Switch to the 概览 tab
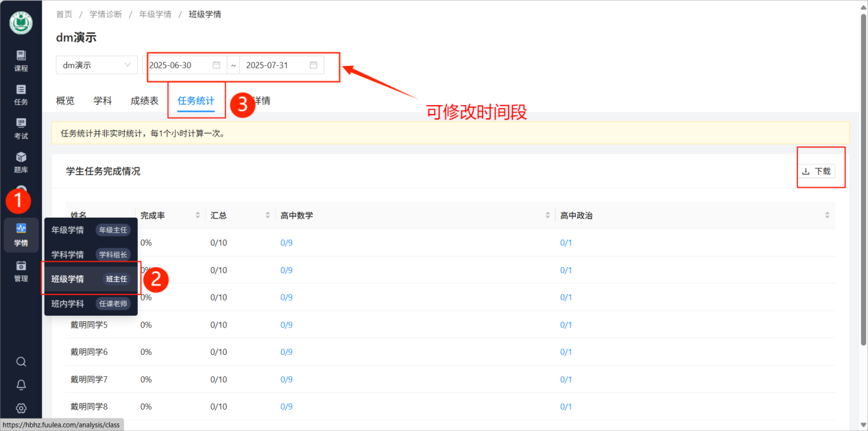 (x=65, y=100)
